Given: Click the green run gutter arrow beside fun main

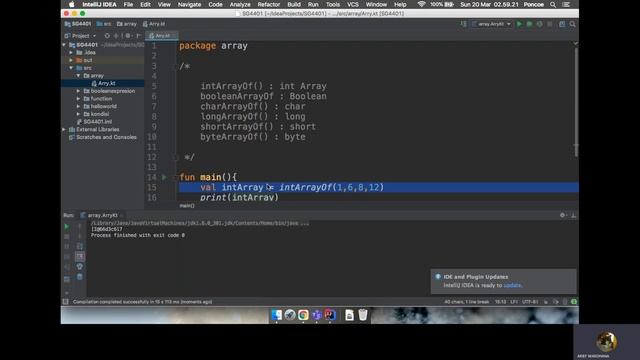Looking at the screenshot, I should click(164, 177).
